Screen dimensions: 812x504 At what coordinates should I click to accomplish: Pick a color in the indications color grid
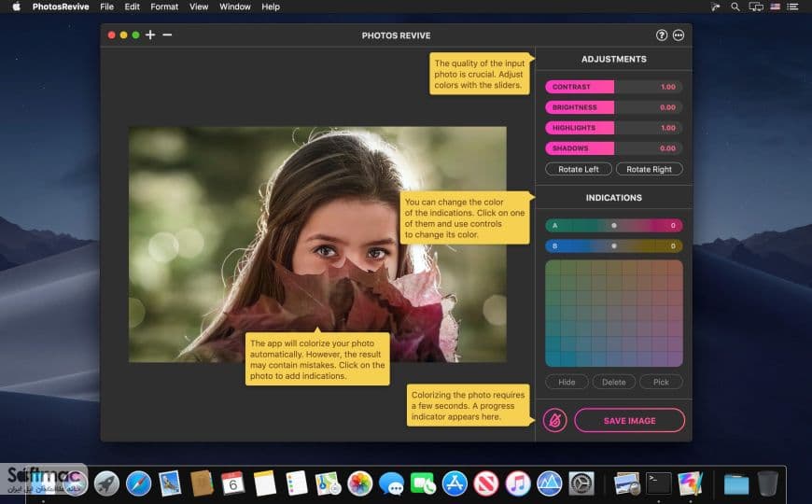pyautogui.click(x=613, y=314)
